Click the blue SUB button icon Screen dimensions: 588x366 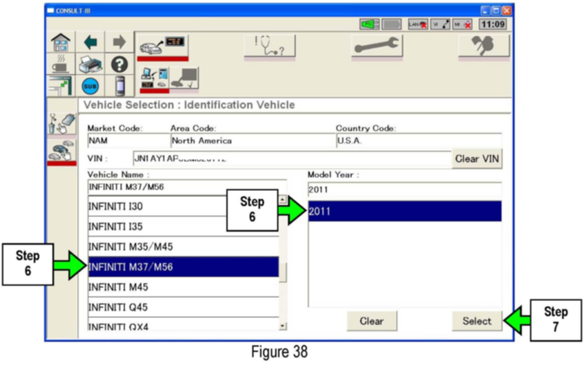coord(90,86)
